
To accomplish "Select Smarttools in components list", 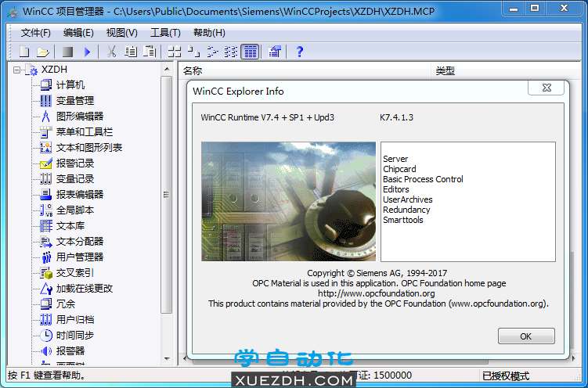I will [x=402, y=220].
